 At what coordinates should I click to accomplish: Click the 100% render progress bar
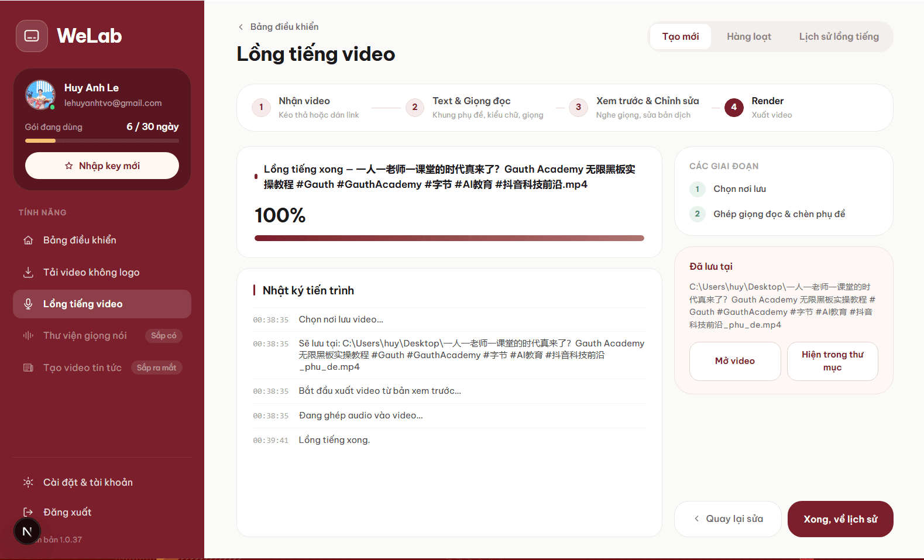(x=449, y=238)
